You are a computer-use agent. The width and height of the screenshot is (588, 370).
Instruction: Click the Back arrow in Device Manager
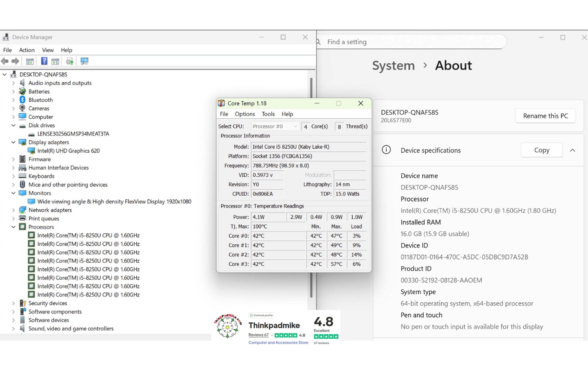[x=5, y=61]
